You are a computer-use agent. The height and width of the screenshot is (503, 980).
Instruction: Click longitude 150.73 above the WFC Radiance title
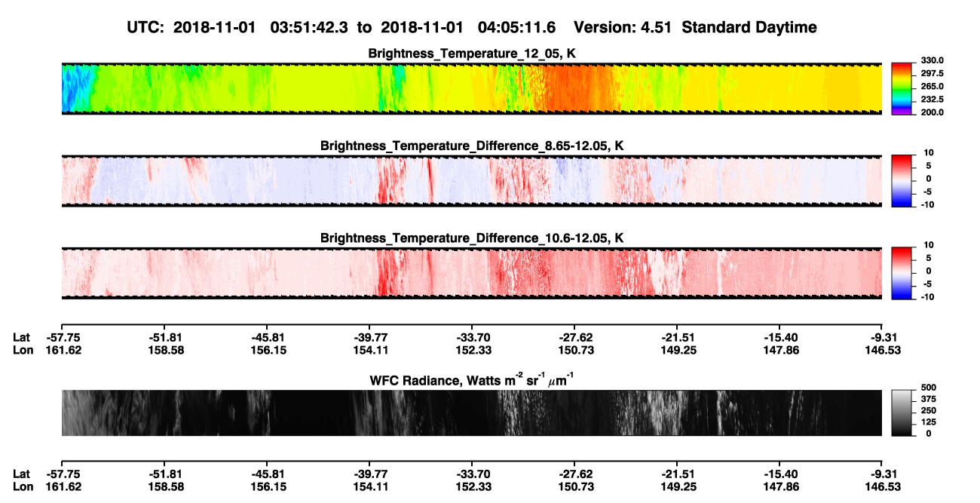[574, 349]
